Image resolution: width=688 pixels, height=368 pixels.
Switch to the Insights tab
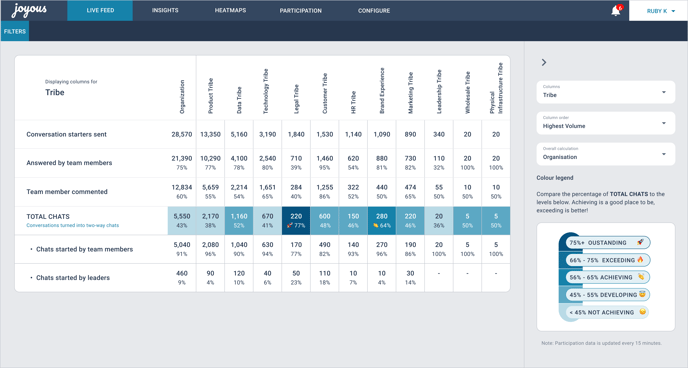pos(165,11)
